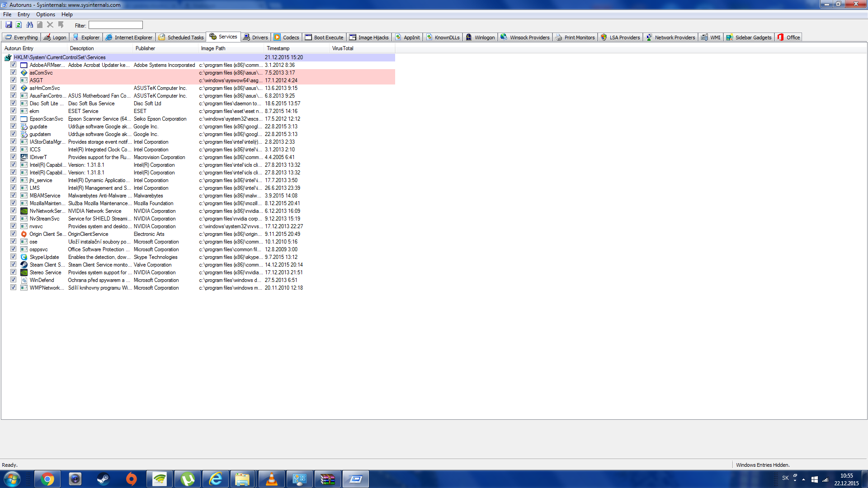Switch to the Scheduled Tasks tab
Screen dimensions: 868x488
point(181,38)
